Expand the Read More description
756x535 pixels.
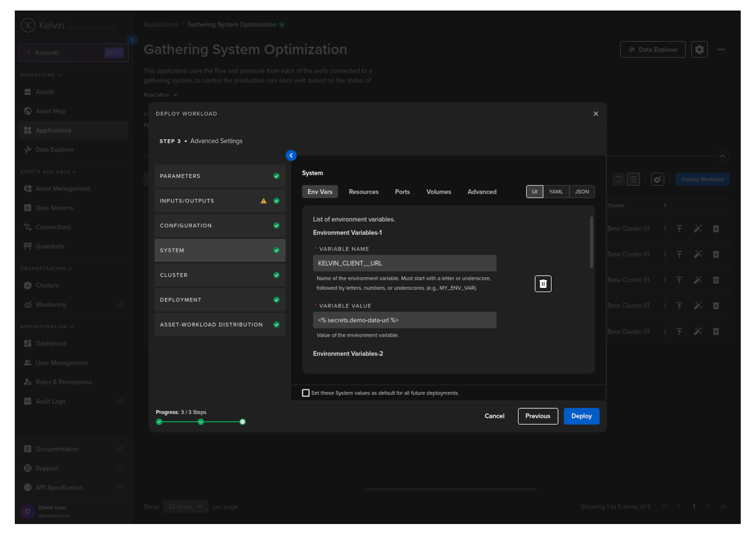[160, 95]
